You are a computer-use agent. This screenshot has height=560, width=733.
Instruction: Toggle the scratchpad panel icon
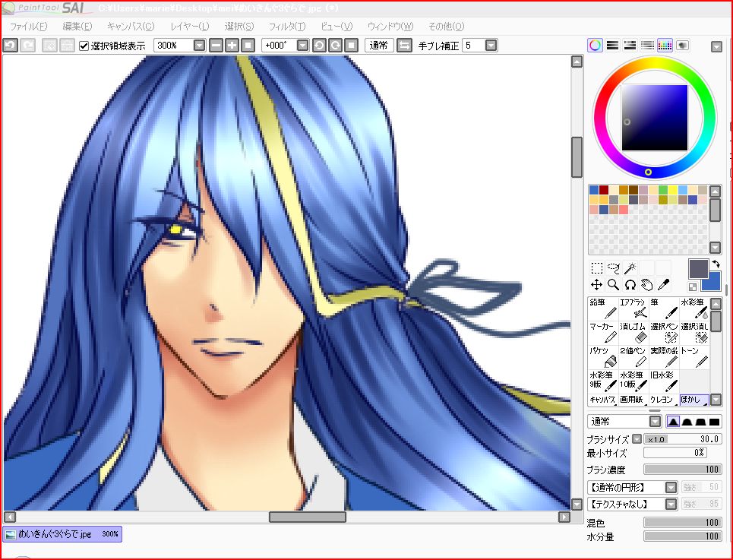[x=683, y=46]
